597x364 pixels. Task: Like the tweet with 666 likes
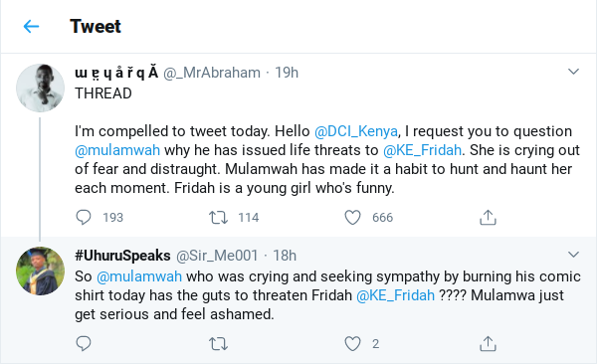(x=352, y=218)
